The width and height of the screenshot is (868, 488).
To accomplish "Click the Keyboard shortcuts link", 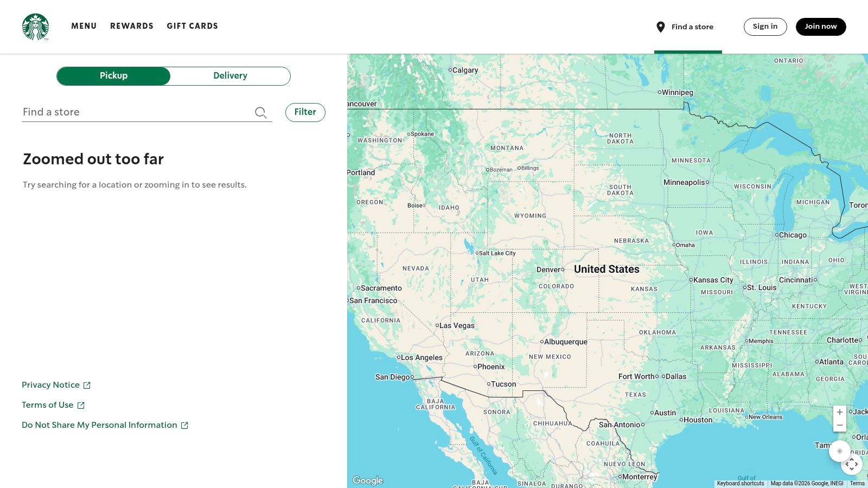I will click(x=740, y=483).
